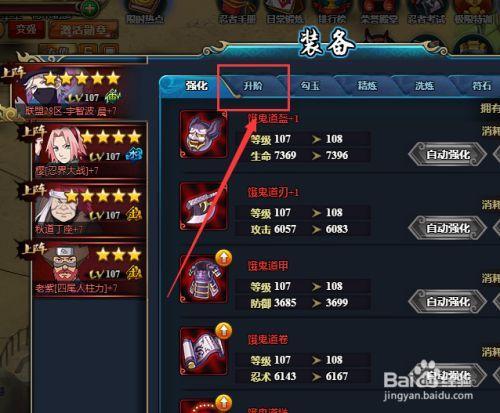The height and width of the screenshot is (413, 500).
Task: Click the green plus icon by the top bar
Action: 89,7
